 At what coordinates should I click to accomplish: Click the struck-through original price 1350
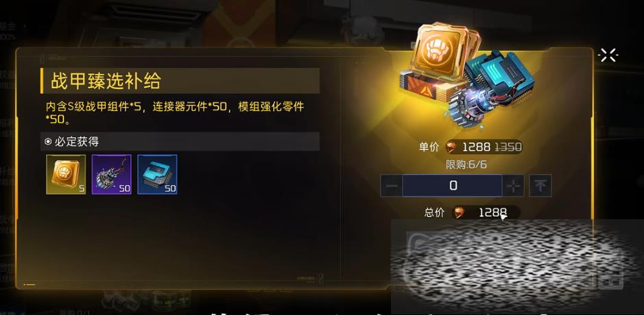click(x=508, y=147)
